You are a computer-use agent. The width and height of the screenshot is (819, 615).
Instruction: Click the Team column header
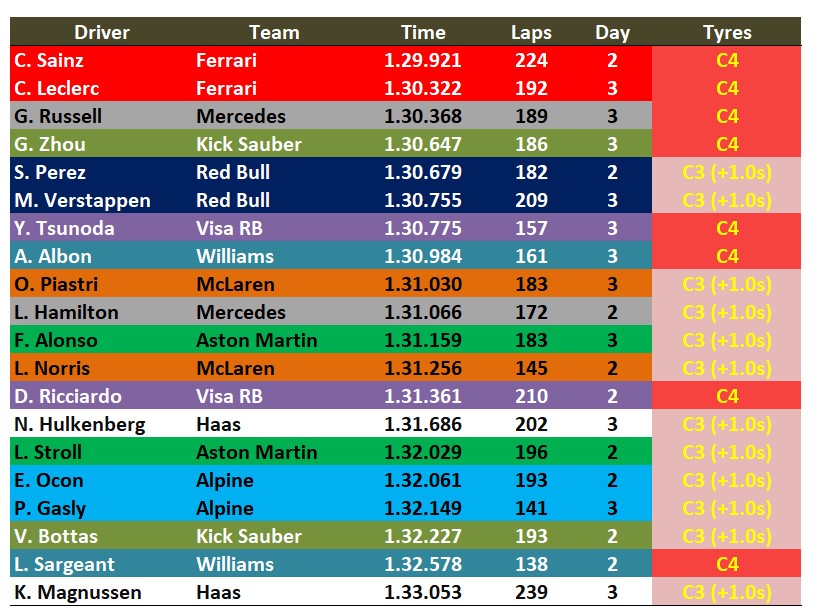pyautogui.click(x=274, y=32)
